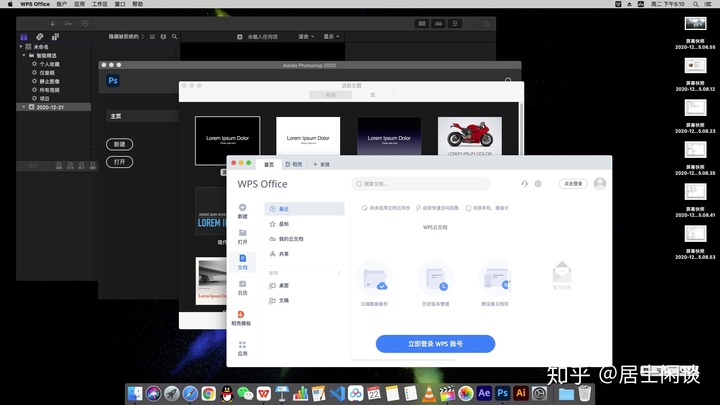
Task: Open Trash in the Dock
Action: point(585,394)
